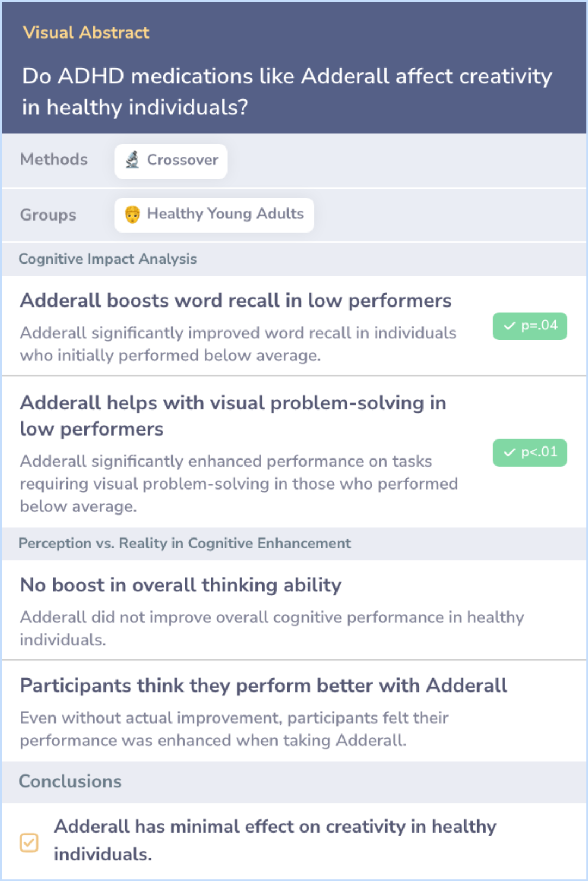
Task: Click the green p<.01 significance badge
Action: pos(530,452)
